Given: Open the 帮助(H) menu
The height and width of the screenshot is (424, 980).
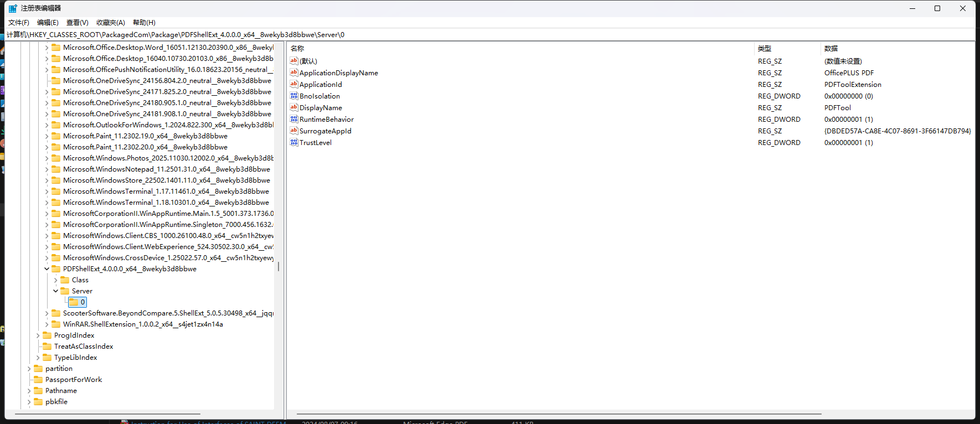Looking at the screenshot, I should click(x=144, y=23).
